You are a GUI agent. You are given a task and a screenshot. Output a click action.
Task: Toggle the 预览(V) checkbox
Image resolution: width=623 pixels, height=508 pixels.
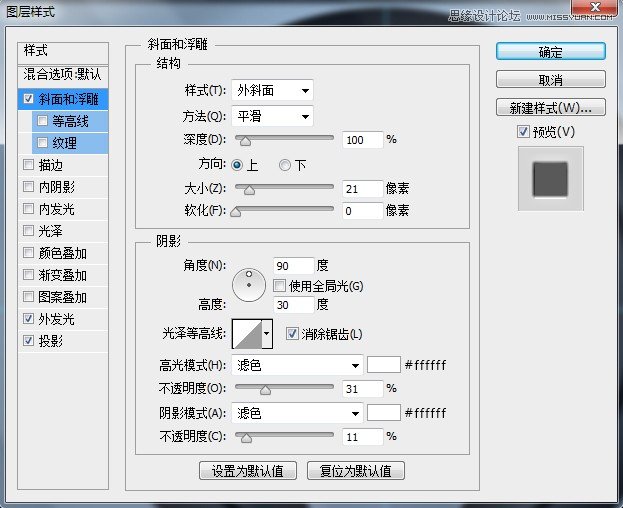pyautogui.click(x=523, y=131)
